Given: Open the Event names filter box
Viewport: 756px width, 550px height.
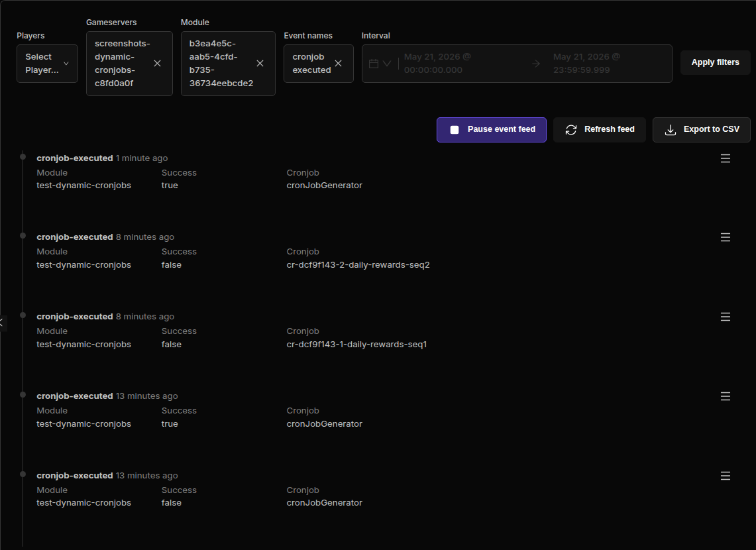Looking at the screenshot, I should pyautogui.click(x=319, y=64).
